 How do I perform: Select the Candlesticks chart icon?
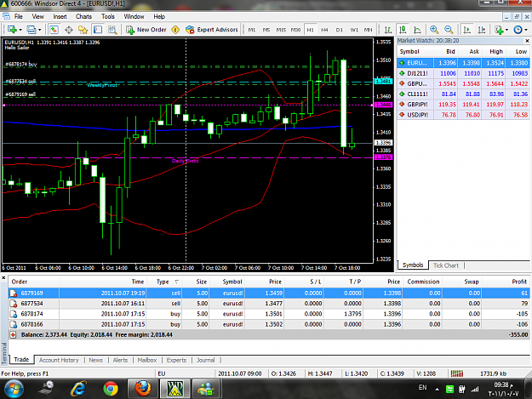pos(403,30)
